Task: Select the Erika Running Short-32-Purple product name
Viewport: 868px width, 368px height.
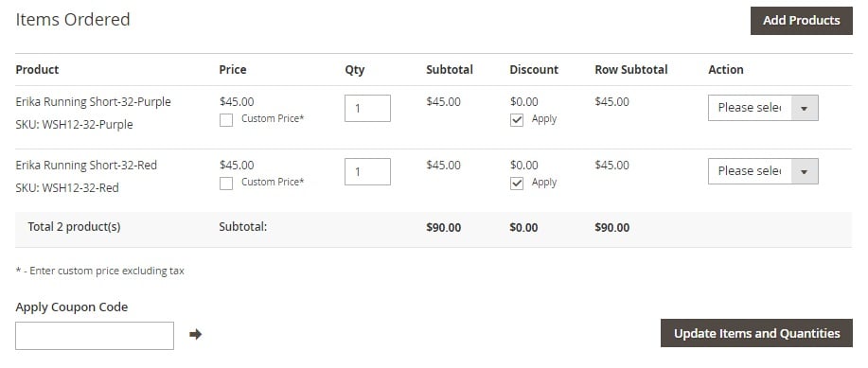Action: (93, 102)
